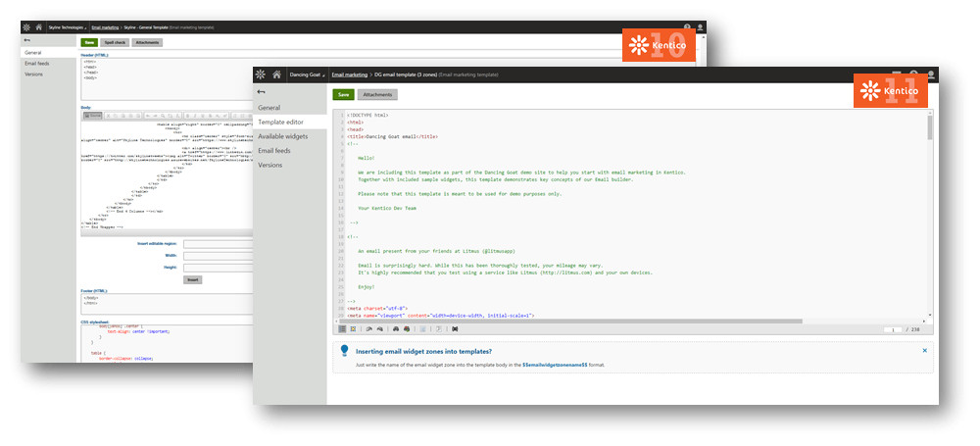This screenshot has height=446, width=980.
Task: Open the Skyline Technologies site selector dropdown
Action: (68, 27)
